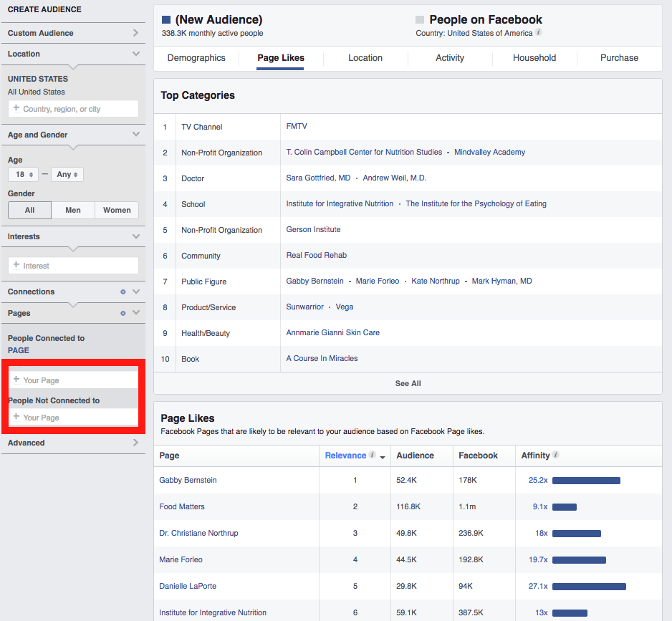Click the info icon after United States of America
The height and width of the screenshot is (621, 672).
(538, 33)
